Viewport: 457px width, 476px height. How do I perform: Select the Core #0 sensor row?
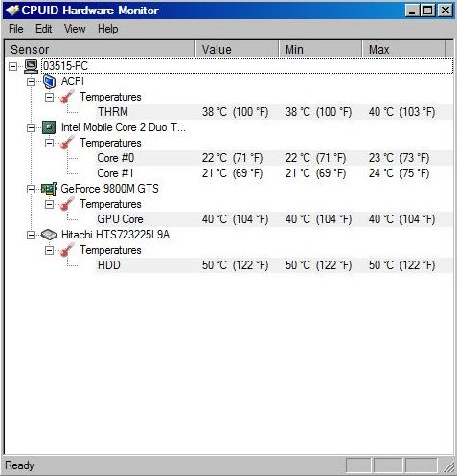274,158
